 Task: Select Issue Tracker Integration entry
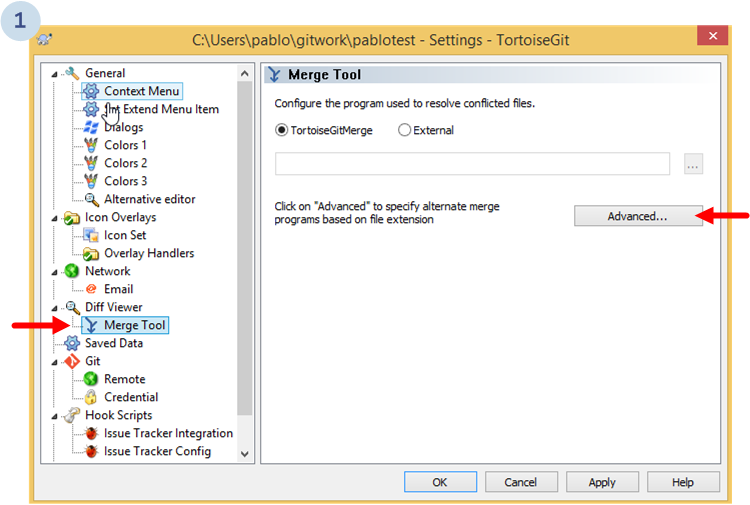tap(168, 433)
